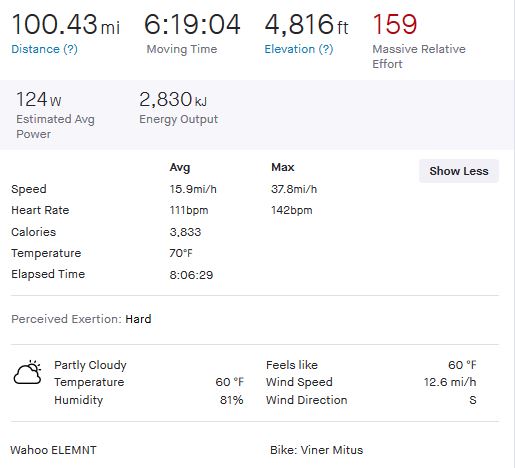Click the Max column header
The height and width of the screenshot is (468, 515).
click(283, 167)
